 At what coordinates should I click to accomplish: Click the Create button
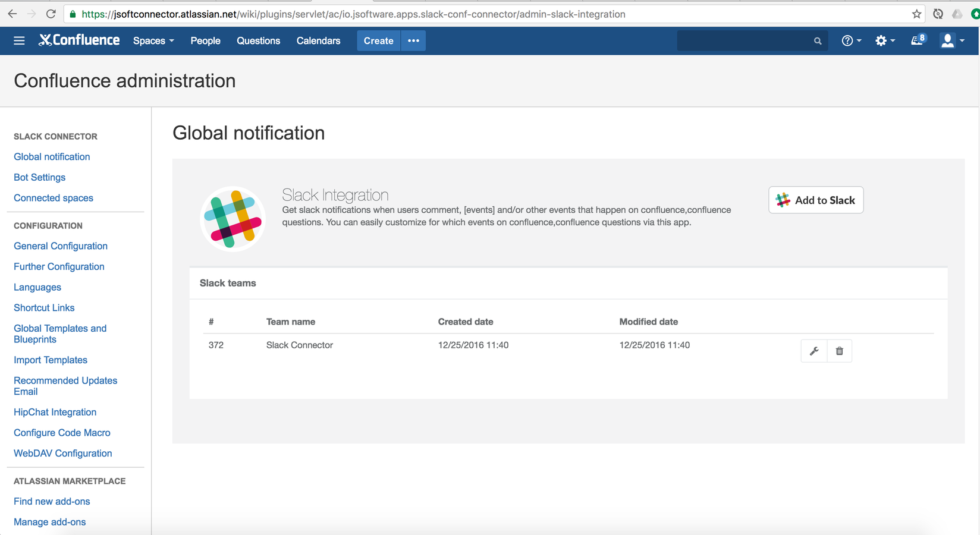click(378, 40)
